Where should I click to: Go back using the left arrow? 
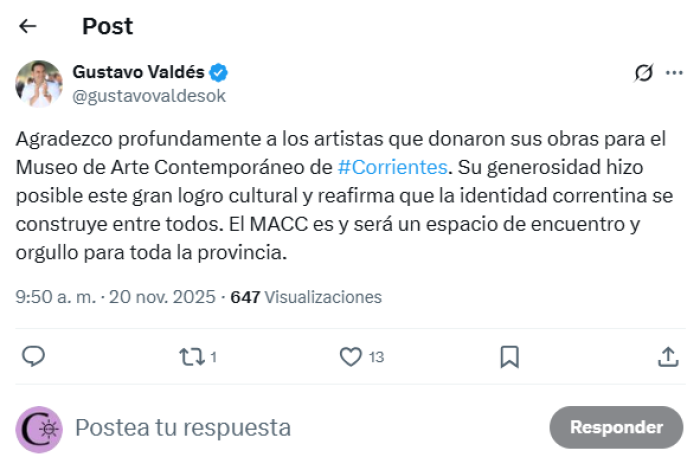(27, 26)
